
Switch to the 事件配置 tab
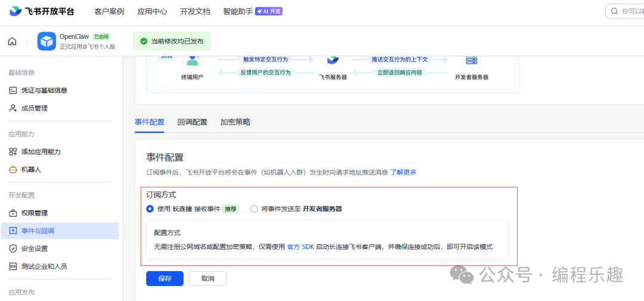tap(150, 122)
